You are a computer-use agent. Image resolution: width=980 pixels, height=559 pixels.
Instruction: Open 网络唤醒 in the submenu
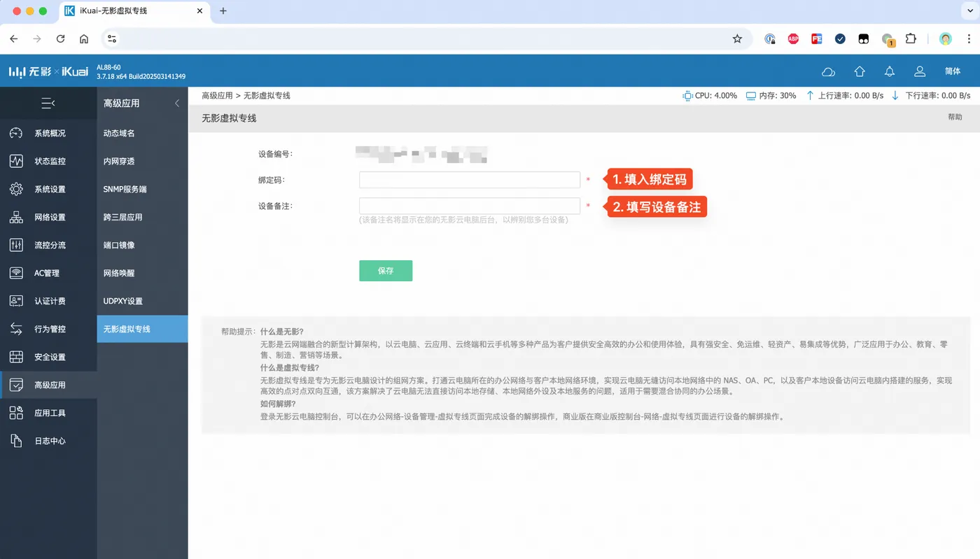[119, 273]
